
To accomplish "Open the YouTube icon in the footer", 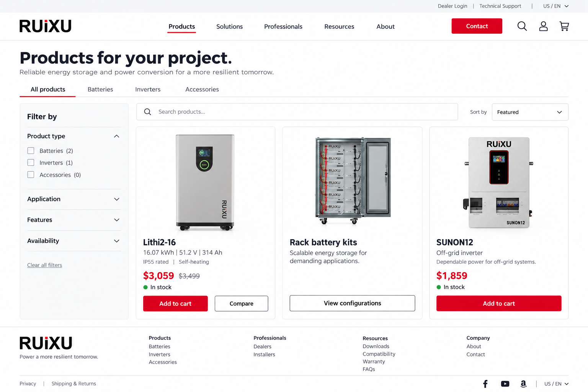I will tap(505, 384).
